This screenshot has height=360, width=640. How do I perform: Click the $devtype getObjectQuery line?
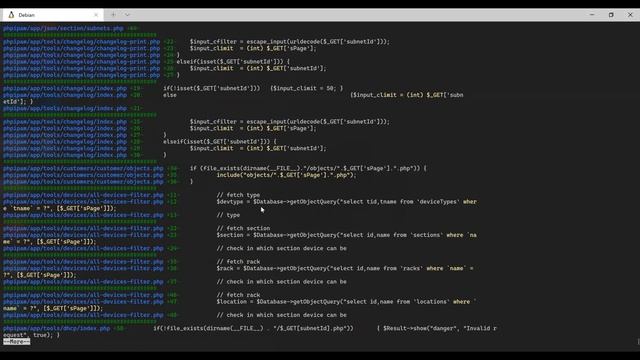[x=347, y=202]
